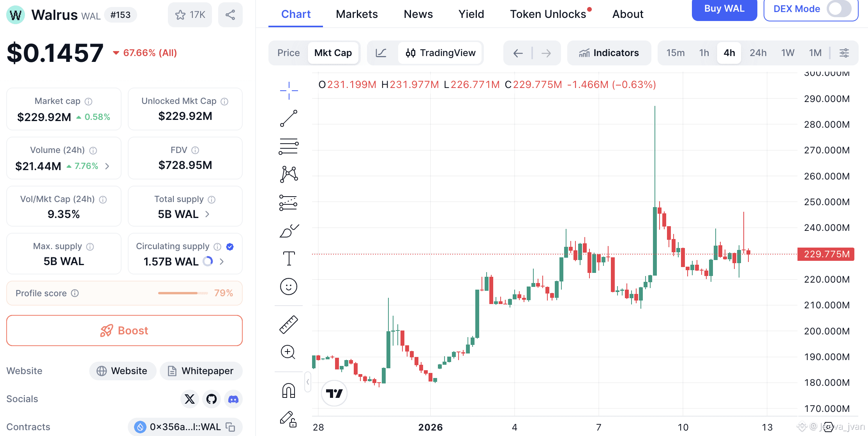Screen dimensions: 868x436
Task: Click the Buy WAL button
Action: [x=724, y=9]
